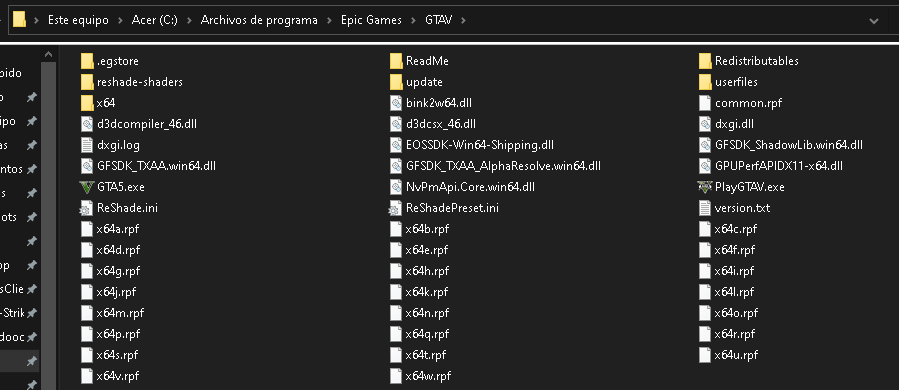Select the common.rpf file icon

pos(705,103)
